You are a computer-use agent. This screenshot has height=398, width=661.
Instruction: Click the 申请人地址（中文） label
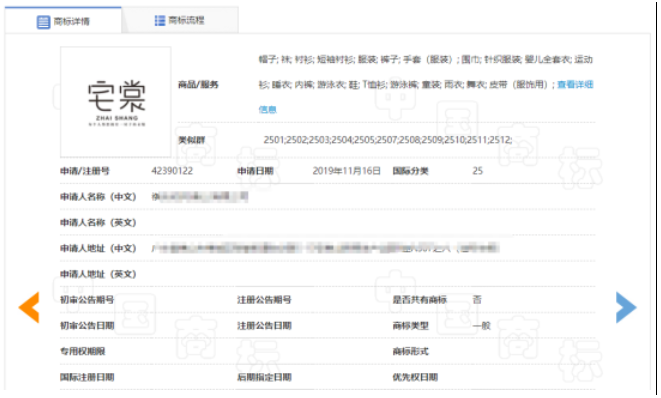tap(98, 248)
